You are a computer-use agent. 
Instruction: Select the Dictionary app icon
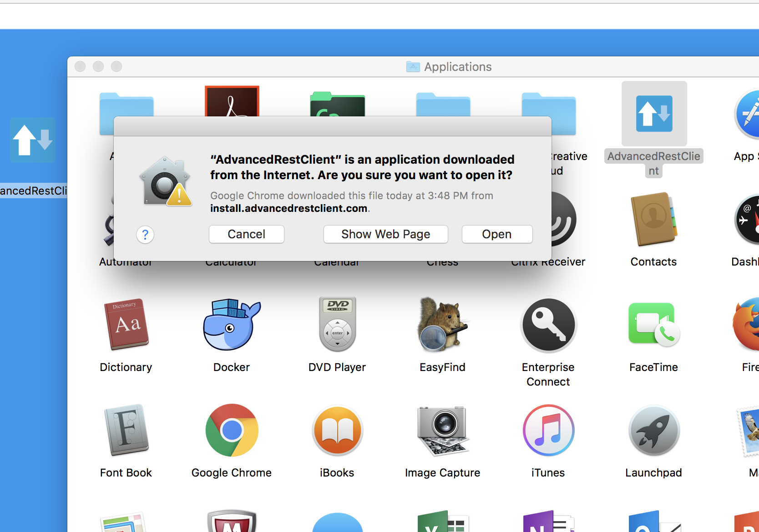[x=126, y=325]
